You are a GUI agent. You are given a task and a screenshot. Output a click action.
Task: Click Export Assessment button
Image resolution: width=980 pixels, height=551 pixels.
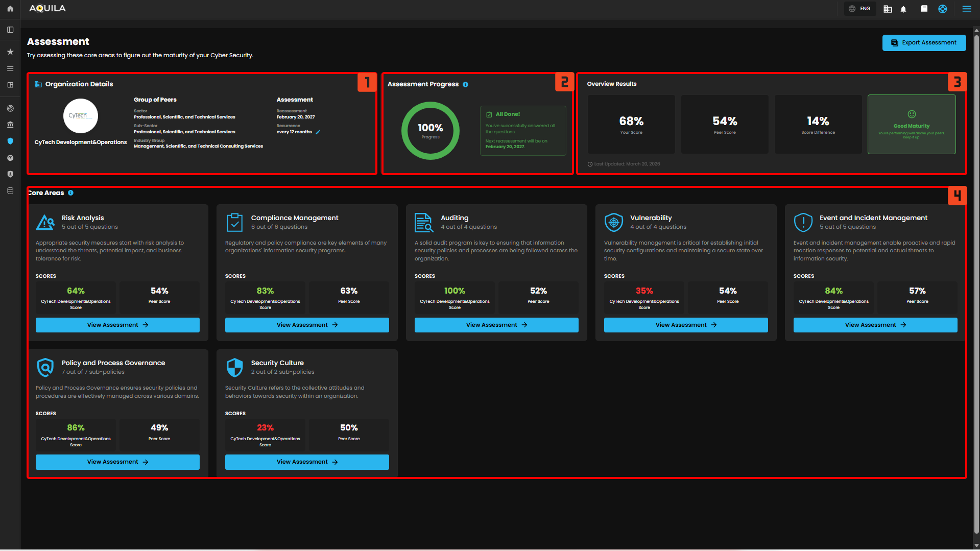click(923, 43)
